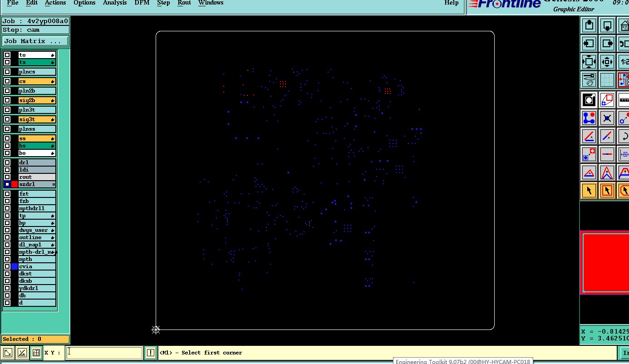Screen dimensions: 629x364
Task: Click the ruler measurement icon
Action: 624,99
